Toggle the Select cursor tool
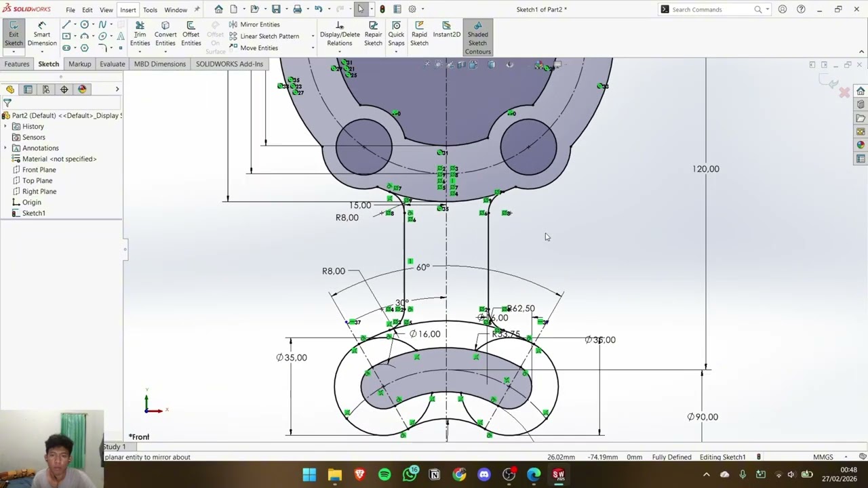Viewport: 868px width, 488px height. pos(361,9)
